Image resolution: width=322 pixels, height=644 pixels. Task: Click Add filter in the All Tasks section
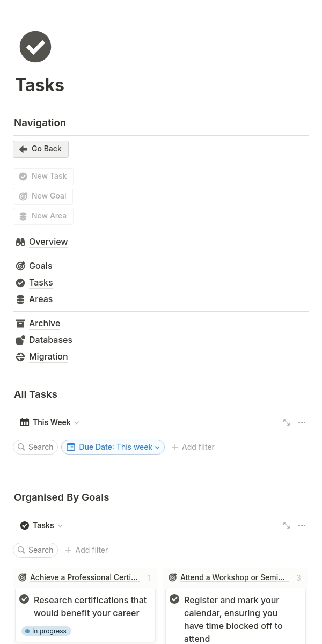[193, 447]
